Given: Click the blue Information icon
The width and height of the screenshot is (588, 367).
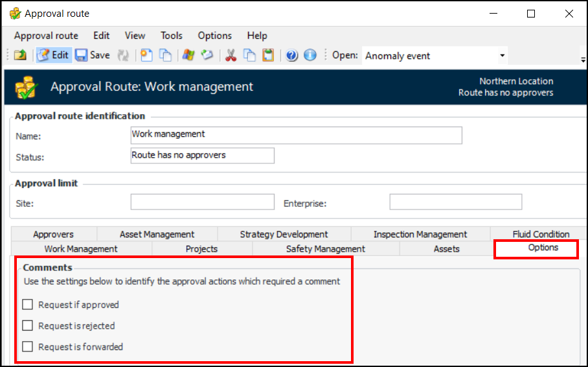Looking at the screenshot, I should pyautogui.click(x=310, y=55).
